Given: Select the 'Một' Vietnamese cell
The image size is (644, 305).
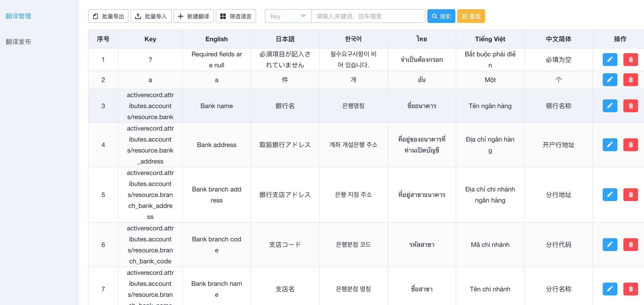Looking at the screenshot, I should tap(490, 80).
